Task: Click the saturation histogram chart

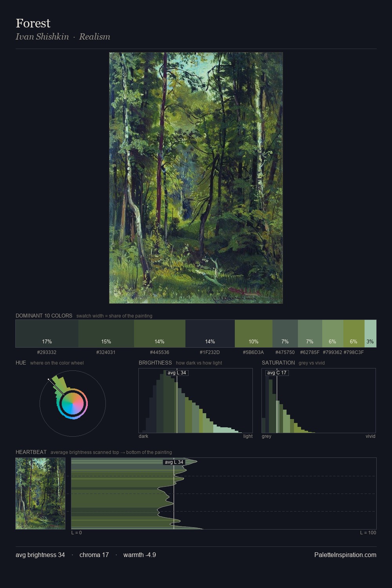Action: point(319,401)
